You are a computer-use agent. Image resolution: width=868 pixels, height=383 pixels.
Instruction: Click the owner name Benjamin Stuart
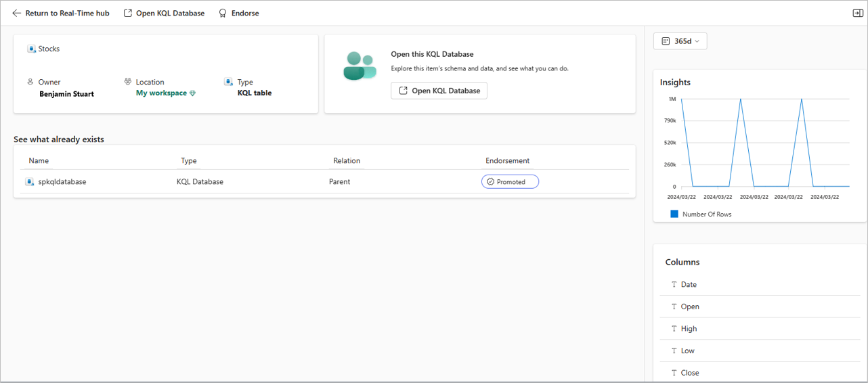coord(66,94)
